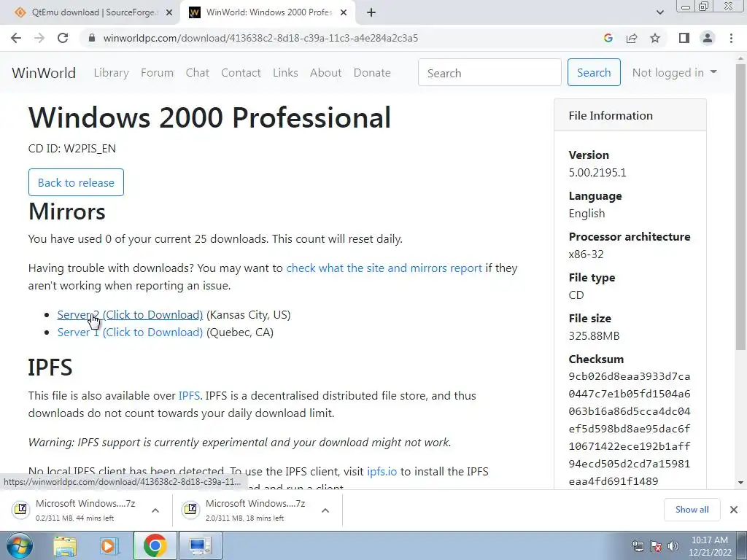Click Chrome icon in taskbar
This screenshot has width=747, height=560.
155,545
